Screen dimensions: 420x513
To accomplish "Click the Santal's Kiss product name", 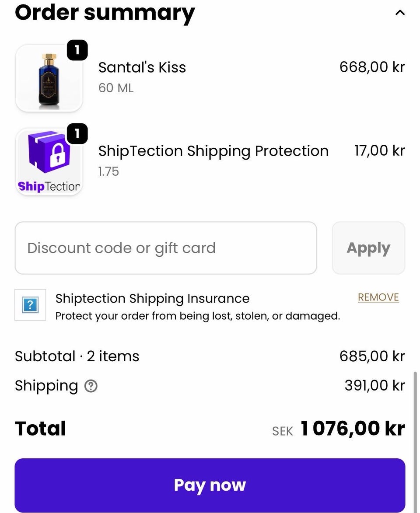I will [142, 67].
